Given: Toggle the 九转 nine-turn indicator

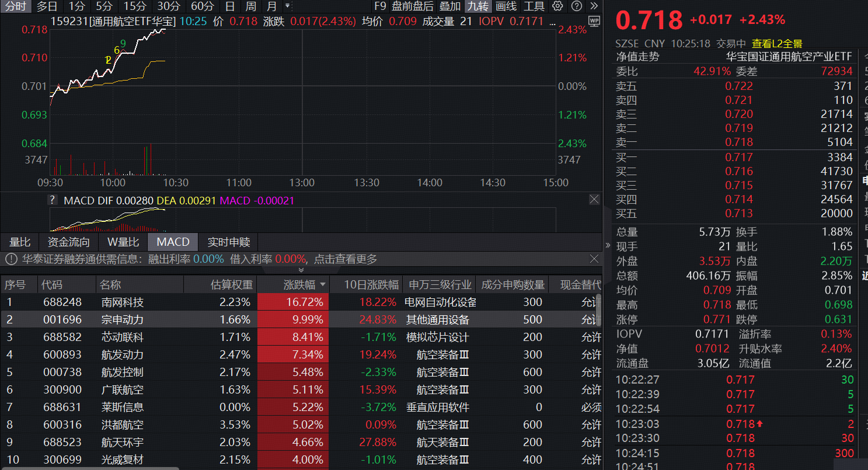Looking at the screenshot, I should click(x=477, y=6).
